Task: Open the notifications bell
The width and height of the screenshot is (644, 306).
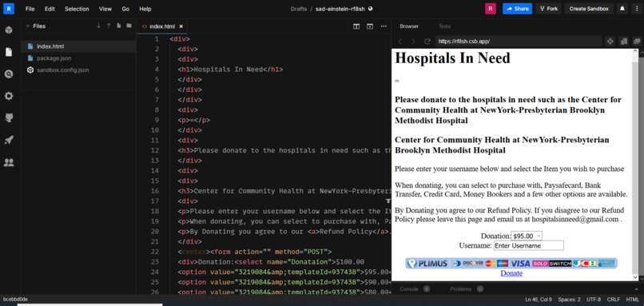Action: 622,9
